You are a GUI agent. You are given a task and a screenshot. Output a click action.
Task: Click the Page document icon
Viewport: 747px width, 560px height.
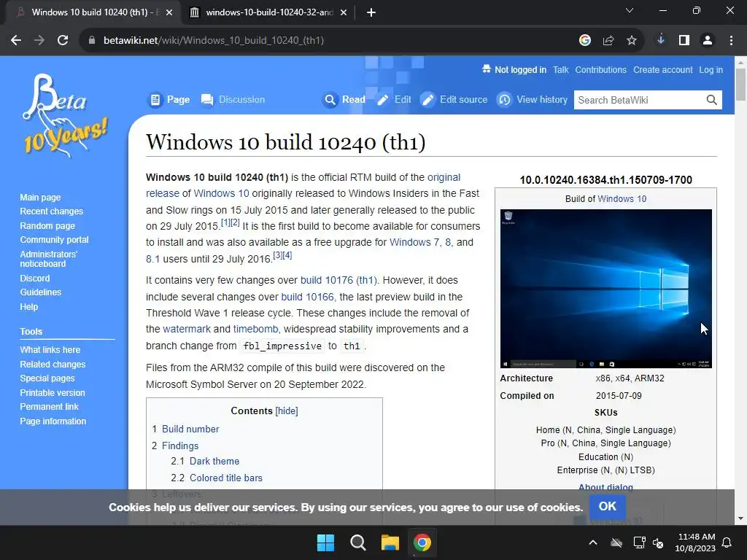pos(155,100)
